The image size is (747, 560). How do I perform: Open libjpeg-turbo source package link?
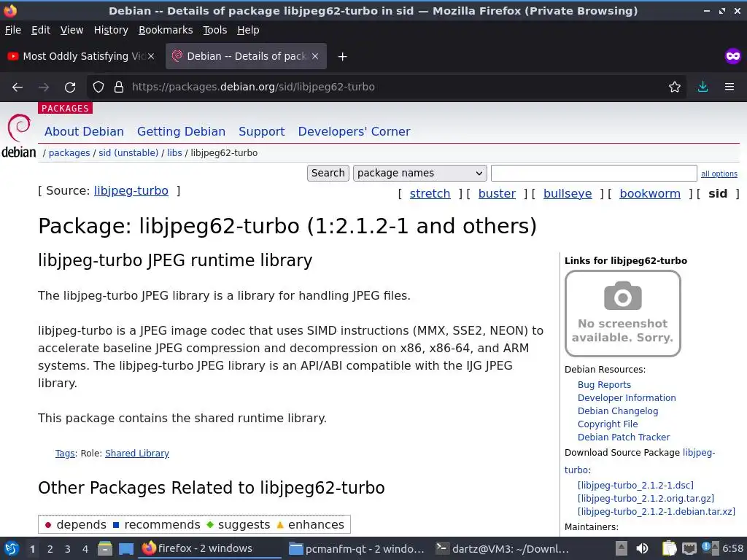point(131,191)
